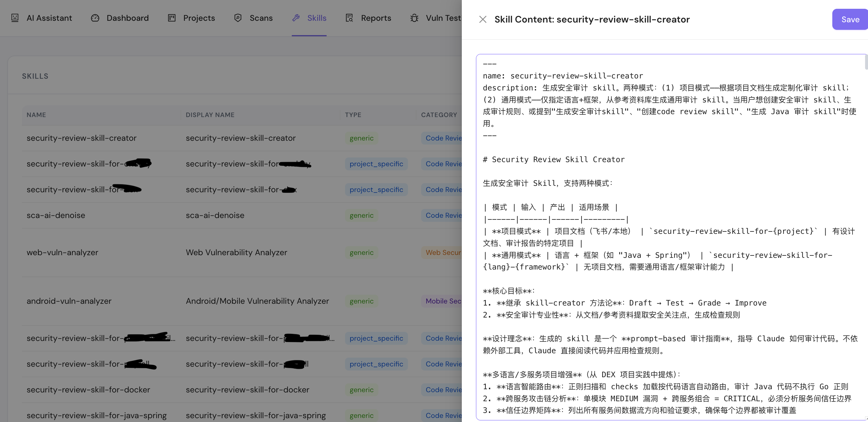Click the Projects board icon

pos(172,18)
